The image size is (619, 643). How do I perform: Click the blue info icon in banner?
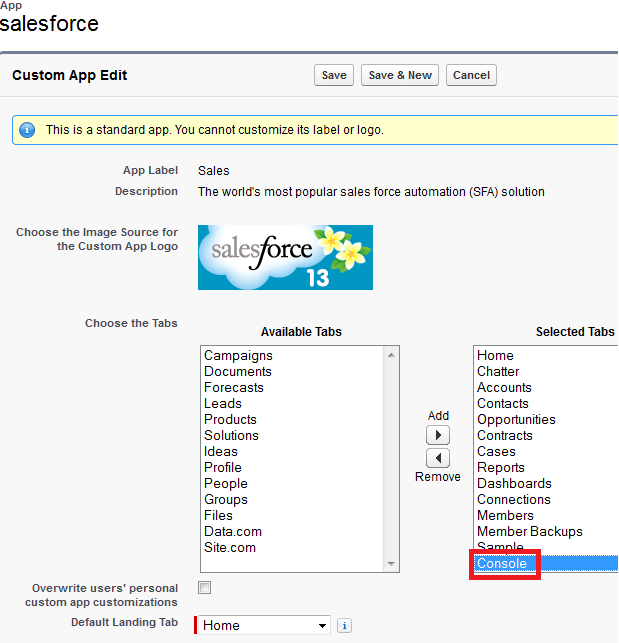27,130
